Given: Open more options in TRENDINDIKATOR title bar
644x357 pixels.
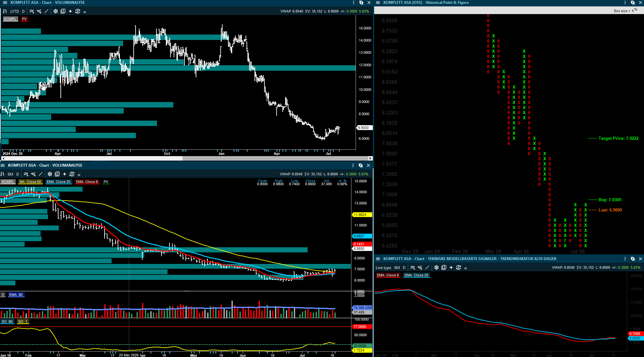Looking at the screenshot, I should 625,259.
